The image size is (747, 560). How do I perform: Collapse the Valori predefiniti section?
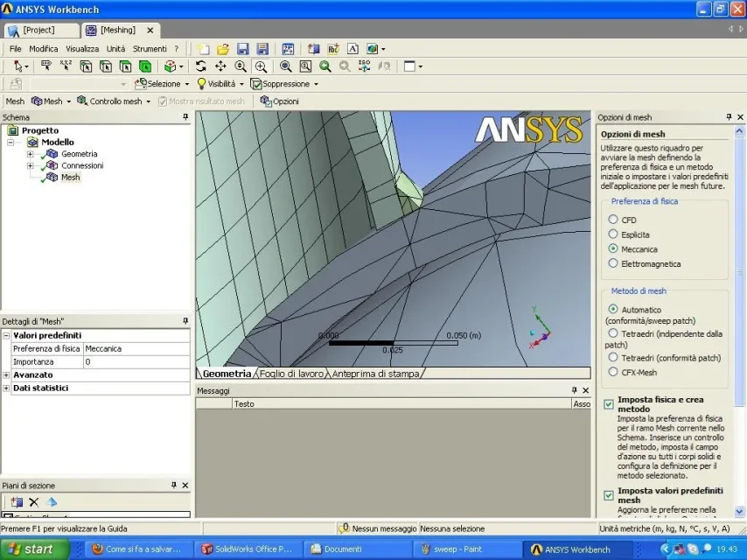click(x=6, y=335)
